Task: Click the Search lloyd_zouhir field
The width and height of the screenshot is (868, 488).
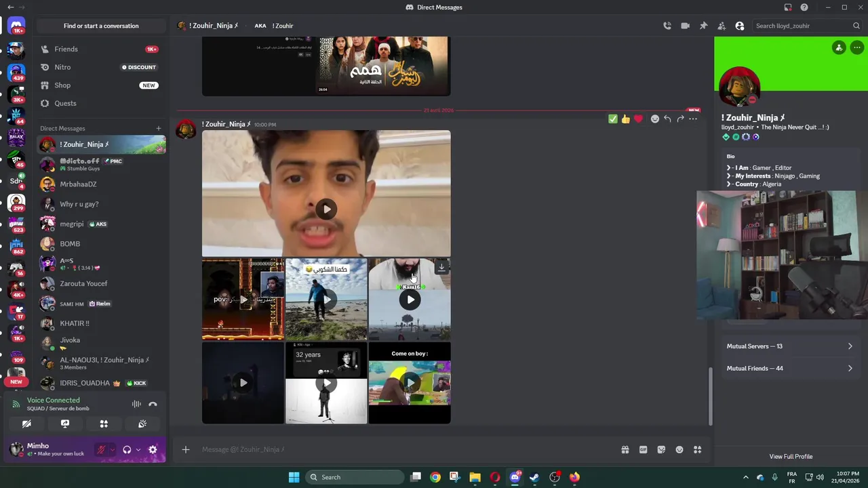Action: coord(807,26)
